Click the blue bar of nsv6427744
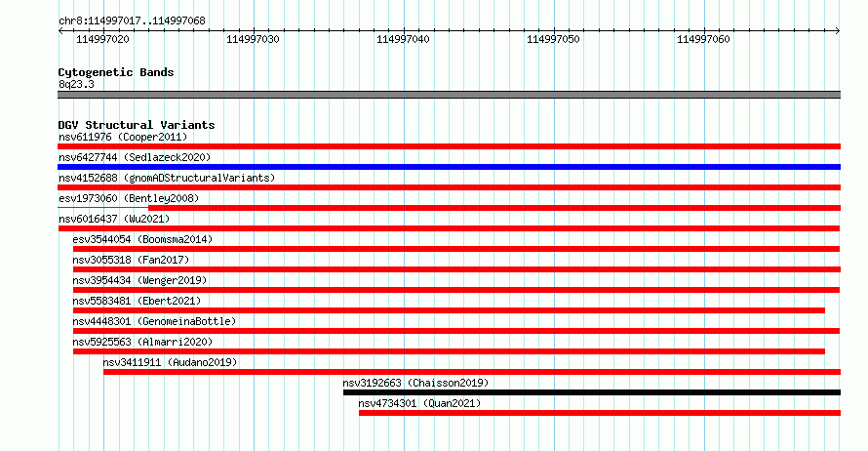 pyautogui.click(x=449, y=167)
